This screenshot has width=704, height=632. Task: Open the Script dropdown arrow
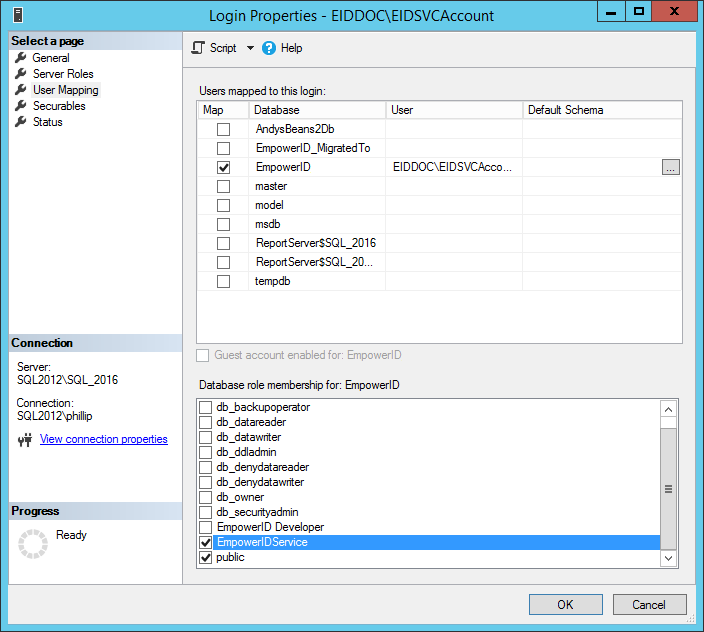click(250, 48)
